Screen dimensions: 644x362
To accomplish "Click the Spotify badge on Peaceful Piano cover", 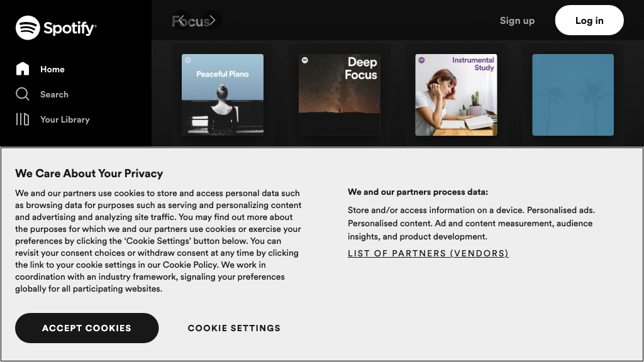I will 186,60.
